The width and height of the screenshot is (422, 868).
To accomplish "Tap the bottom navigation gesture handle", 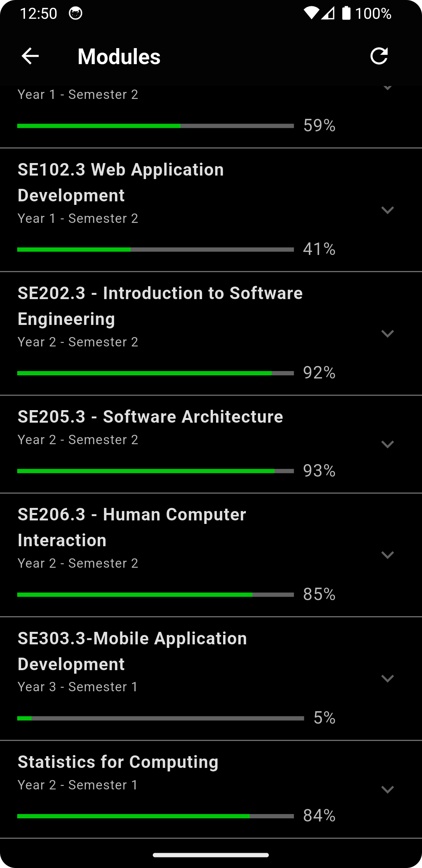I will point(211,855).
